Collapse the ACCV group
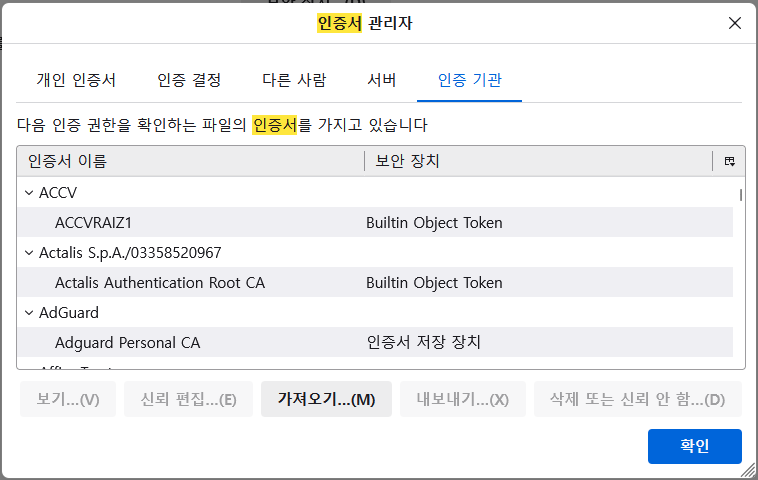 click(x=29, y=193)
